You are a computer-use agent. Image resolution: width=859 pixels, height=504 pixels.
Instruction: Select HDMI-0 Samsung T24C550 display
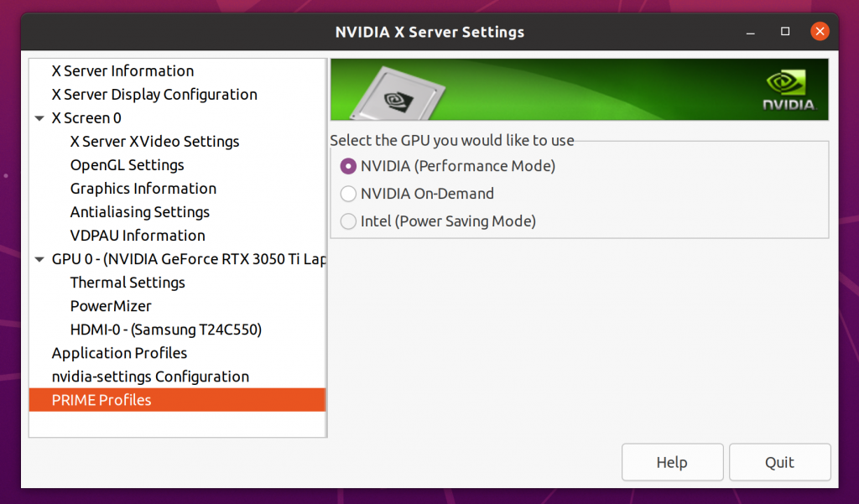[166, 330]
